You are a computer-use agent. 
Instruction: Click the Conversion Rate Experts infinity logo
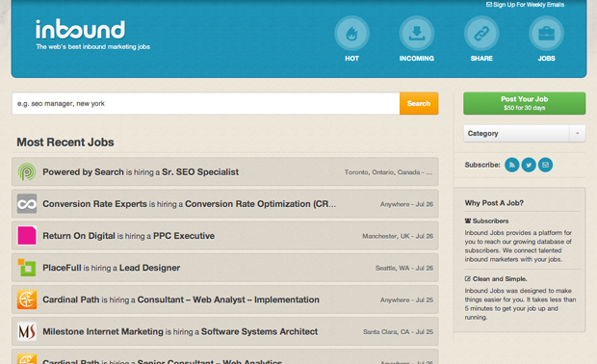[27, 204]
